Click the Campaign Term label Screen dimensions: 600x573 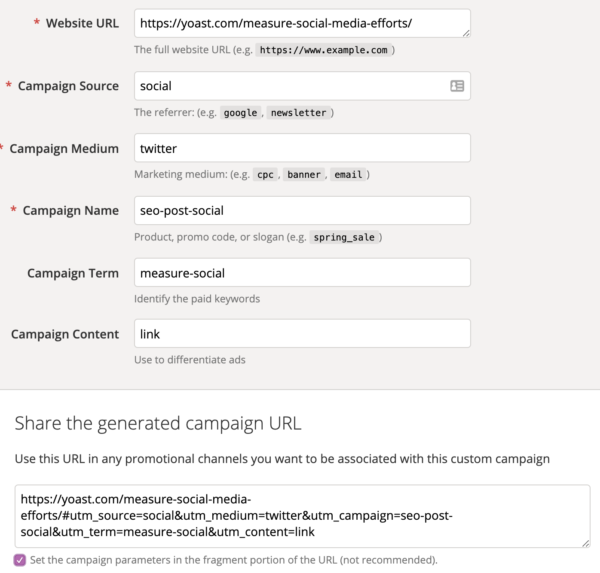click(x=73, y=272)
